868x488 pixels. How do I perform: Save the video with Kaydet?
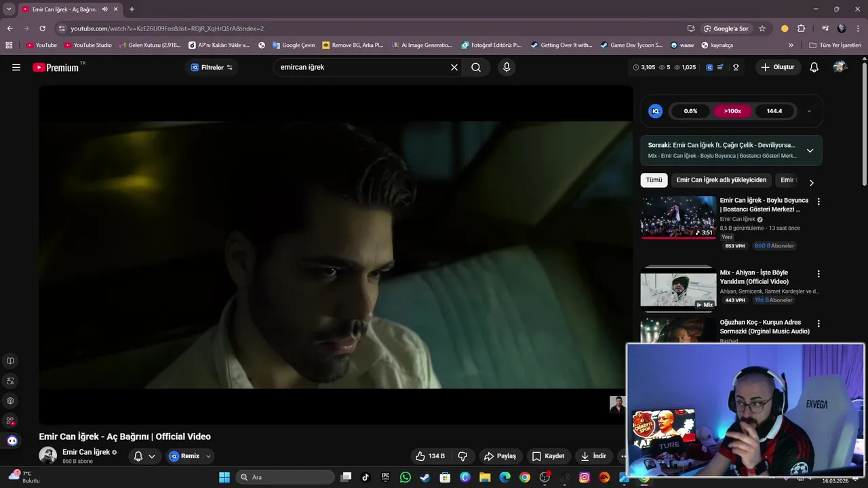click(548, 456)
